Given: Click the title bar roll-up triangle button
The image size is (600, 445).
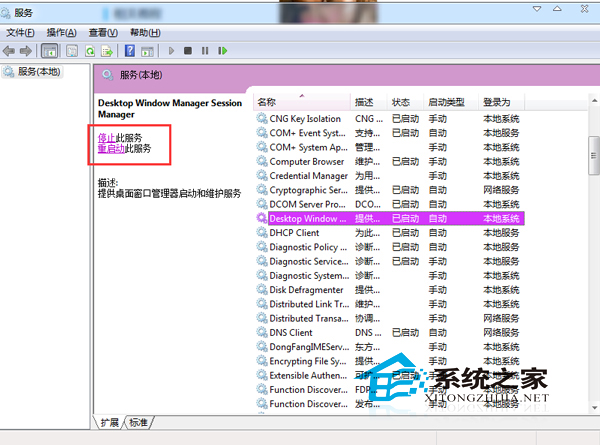Looking at the screenshot, I should pyautogui.click(x=557, y=8).
